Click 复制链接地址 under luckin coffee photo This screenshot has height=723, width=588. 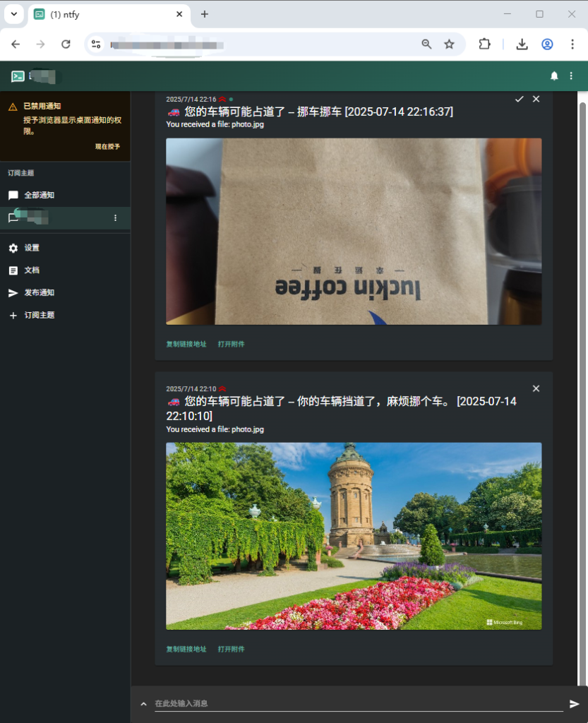[186, 345]
